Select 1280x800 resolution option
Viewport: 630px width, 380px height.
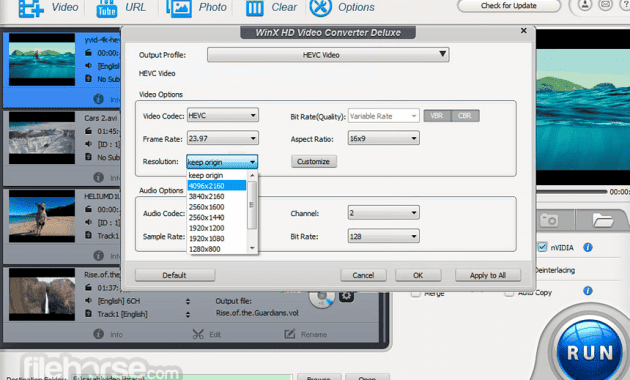[x=217, y=249]
